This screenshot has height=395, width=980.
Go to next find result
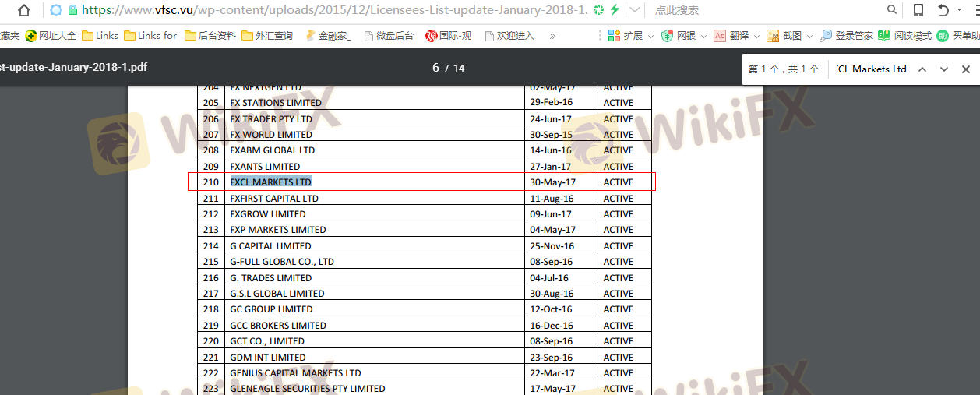[x=944, y=69]
